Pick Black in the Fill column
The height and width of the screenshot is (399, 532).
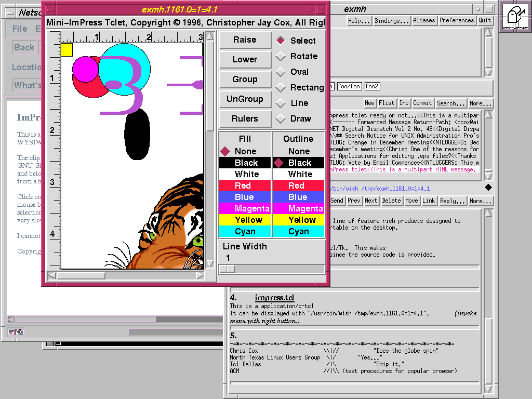tap(245, 163)
